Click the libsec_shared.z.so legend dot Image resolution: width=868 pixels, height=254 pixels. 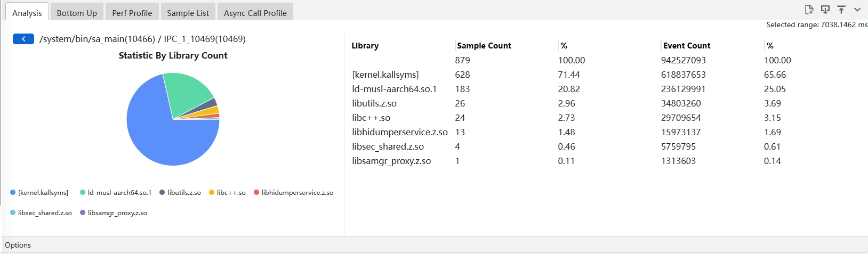(x=13, y=213)
